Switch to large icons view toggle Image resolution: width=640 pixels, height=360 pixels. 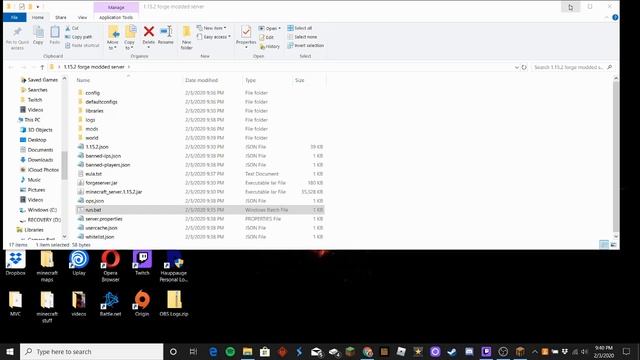pos(613,244)
